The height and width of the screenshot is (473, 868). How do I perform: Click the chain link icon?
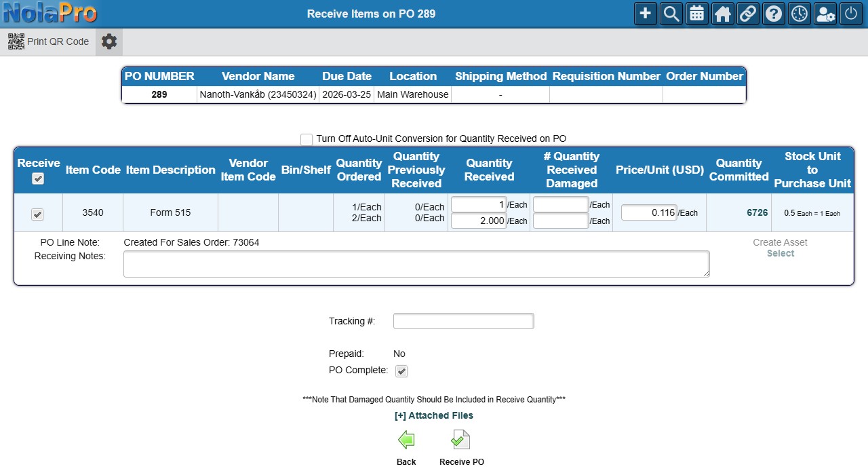click(x=748, y=14)
